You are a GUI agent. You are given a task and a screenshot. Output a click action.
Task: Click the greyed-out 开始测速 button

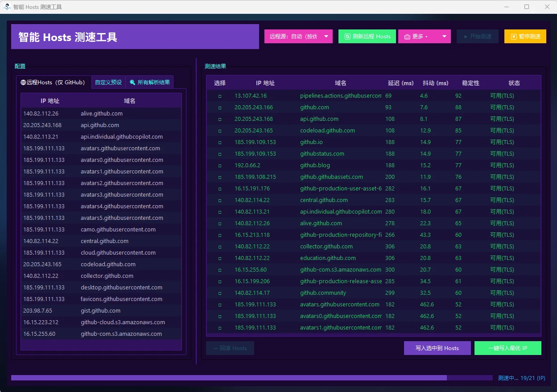(x=478, y=37)
